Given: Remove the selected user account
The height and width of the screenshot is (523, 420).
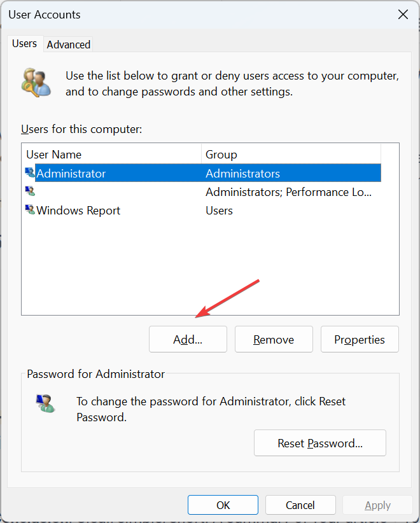Looking at the screenshot, I should (274, 340).
